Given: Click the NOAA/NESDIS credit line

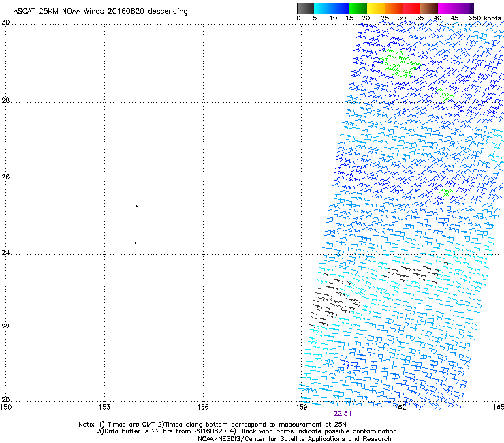Looking at the screenshot, I should [294, 439].
